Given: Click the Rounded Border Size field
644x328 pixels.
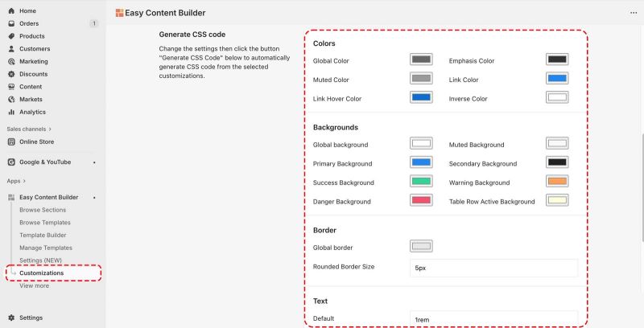Looking at the screenshot, I should tap(493, 268).
